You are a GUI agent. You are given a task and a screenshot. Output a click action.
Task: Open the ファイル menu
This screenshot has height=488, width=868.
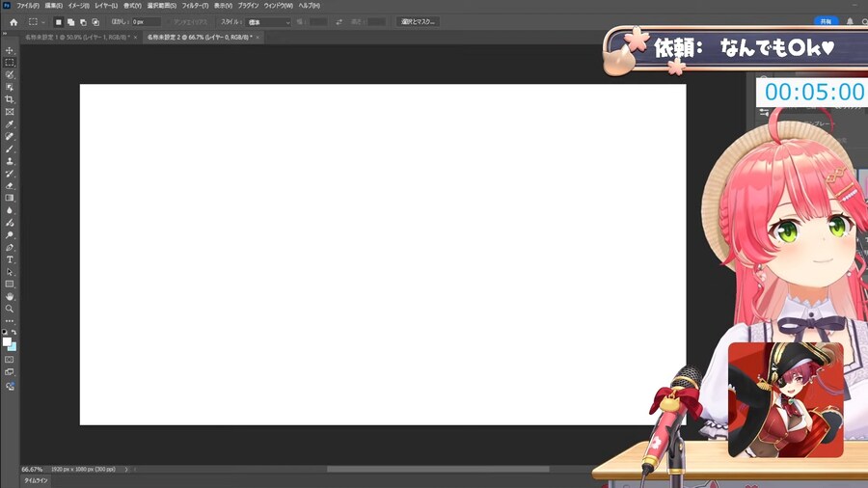(27, 6)
